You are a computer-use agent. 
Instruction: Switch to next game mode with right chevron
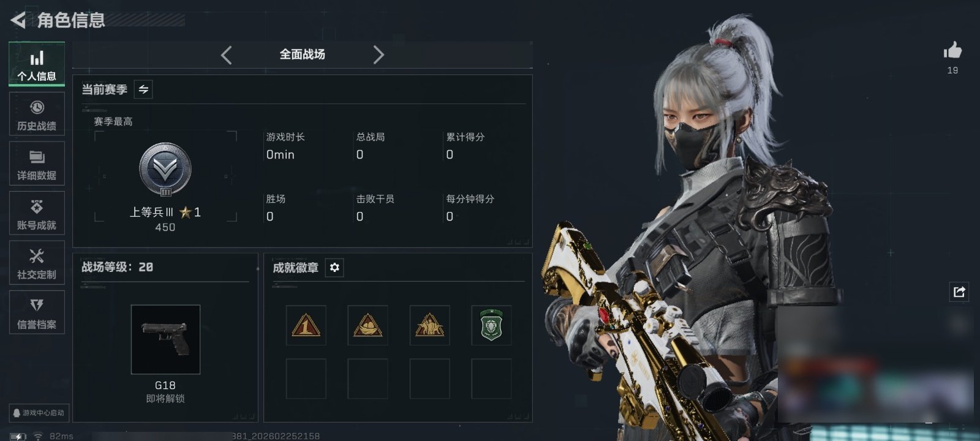point(379,55)
